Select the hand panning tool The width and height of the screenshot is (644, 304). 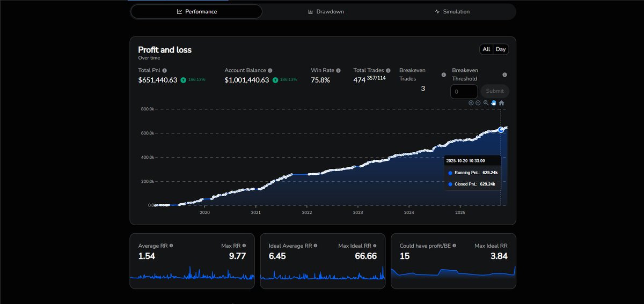[493, 103]
